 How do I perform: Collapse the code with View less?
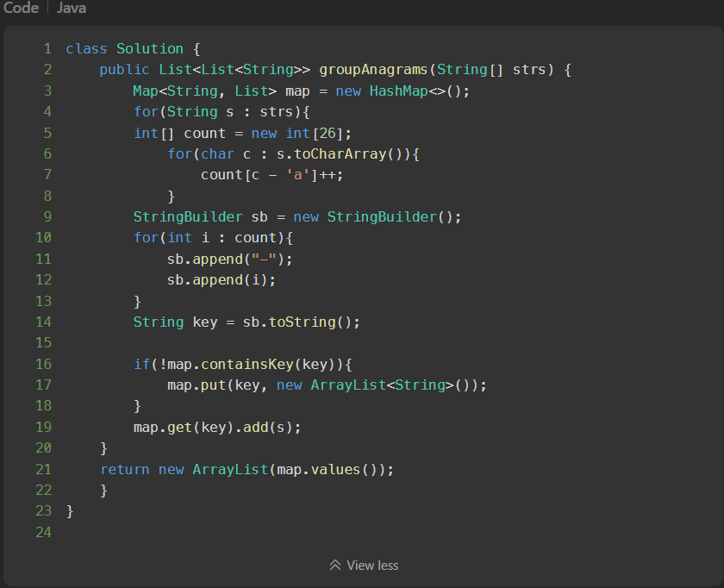(364, 566)
